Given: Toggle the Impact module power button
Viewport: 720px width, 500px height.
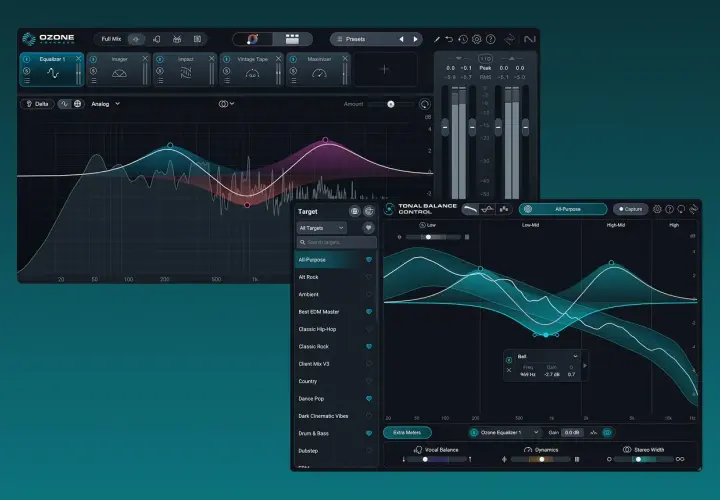Looking at the screenshot, I should (160, 59).
